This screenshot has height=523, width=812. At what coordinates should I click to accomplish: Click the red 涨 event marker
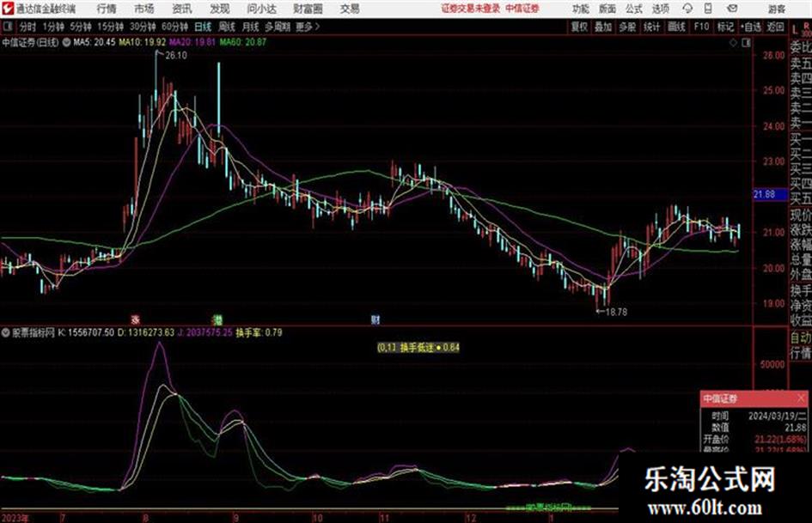(x=135, y=319)
